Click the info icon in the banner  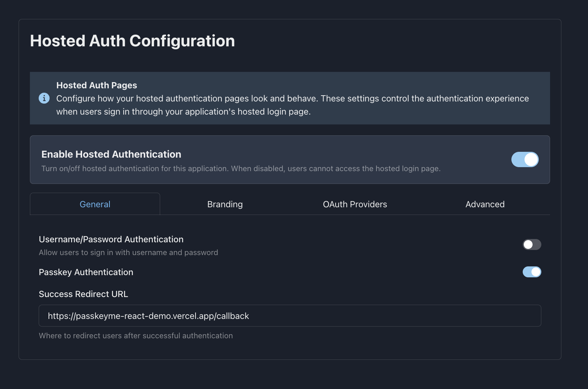pos(44,98)
